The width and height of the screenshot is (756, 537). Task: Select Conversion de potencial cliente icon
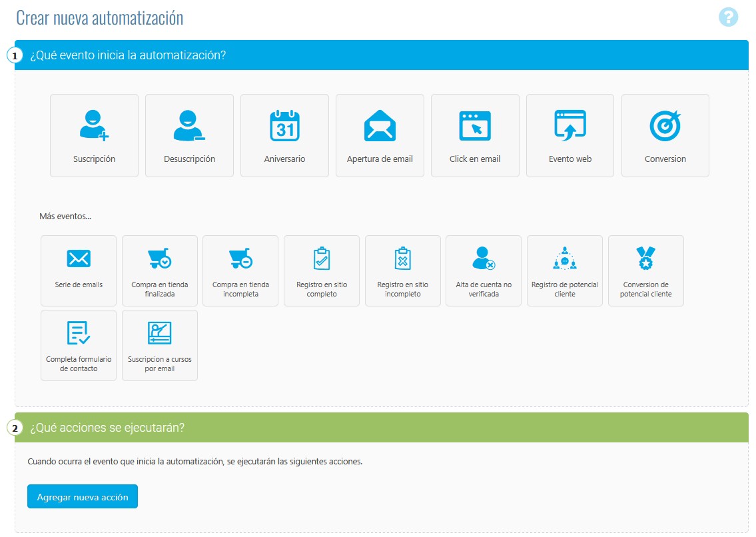pyautogui.click(x=645, y=270)
